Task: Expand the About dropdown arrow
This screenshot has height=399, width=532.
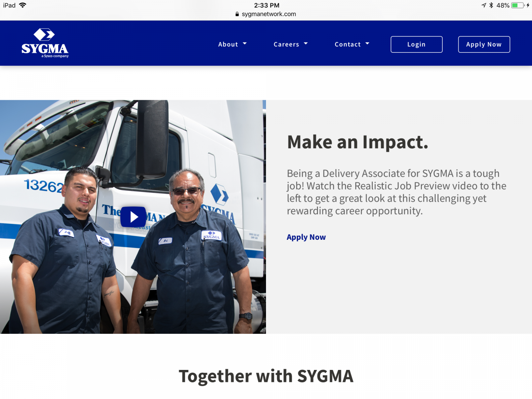Action: point(245,44)
